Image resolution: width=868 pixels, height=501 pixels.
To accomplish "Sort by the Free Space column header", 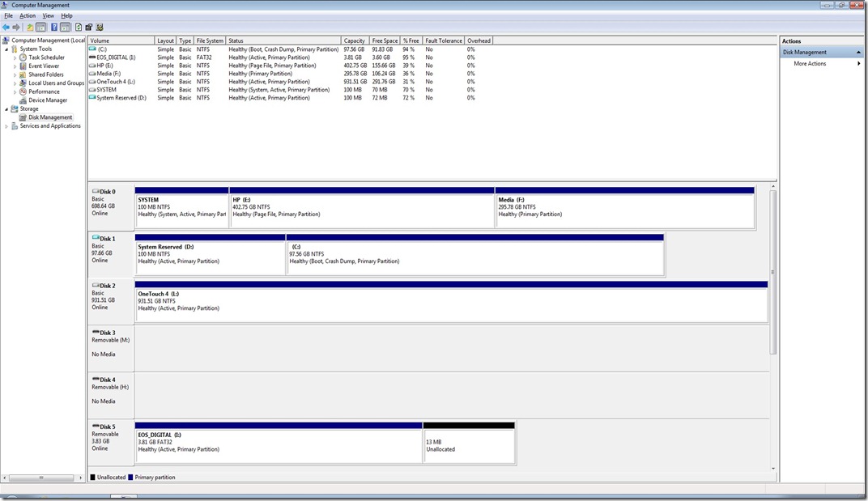I will coord(384,40).
